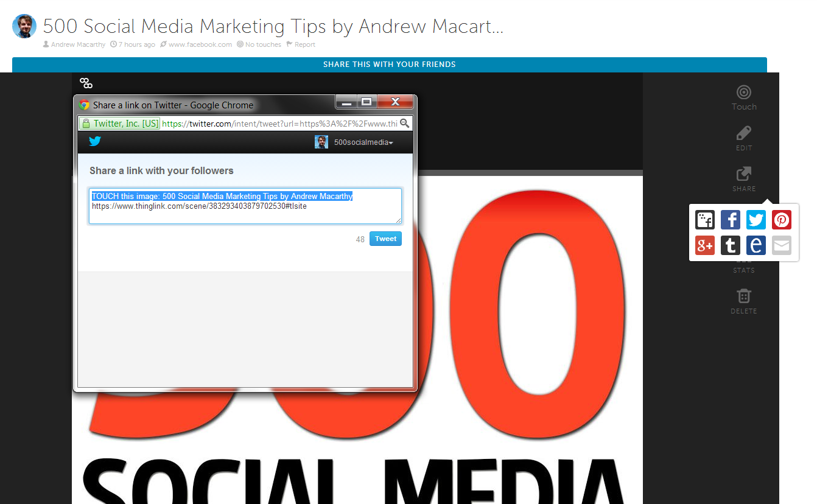Click the Twitter URL address bar
817x504 pixels.
click(279, 124)
